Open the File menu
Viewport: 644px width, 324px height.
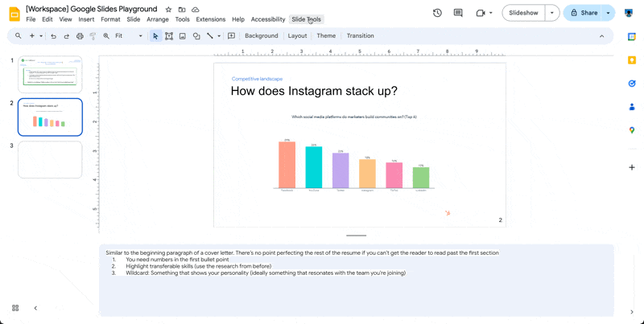click(31, 19)
